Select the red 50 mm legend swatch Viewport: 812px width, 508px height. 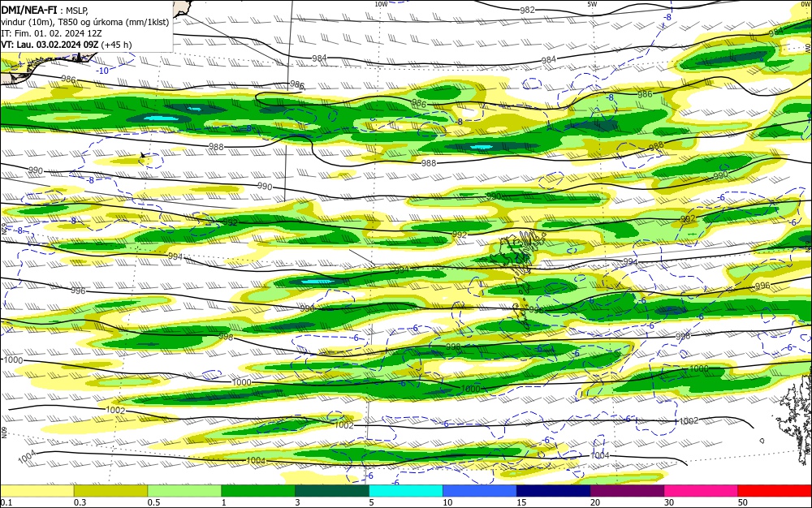point(775,490)
